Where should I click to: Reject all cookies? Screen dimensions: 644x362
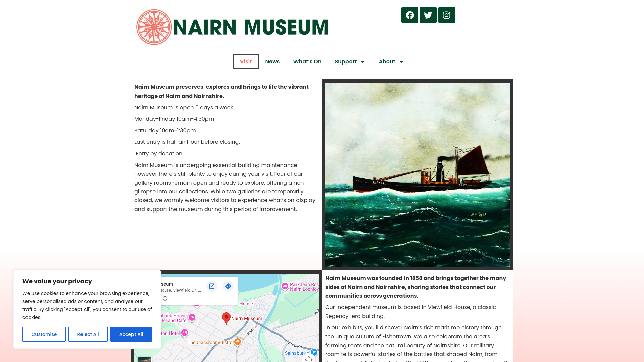[88, 334]
